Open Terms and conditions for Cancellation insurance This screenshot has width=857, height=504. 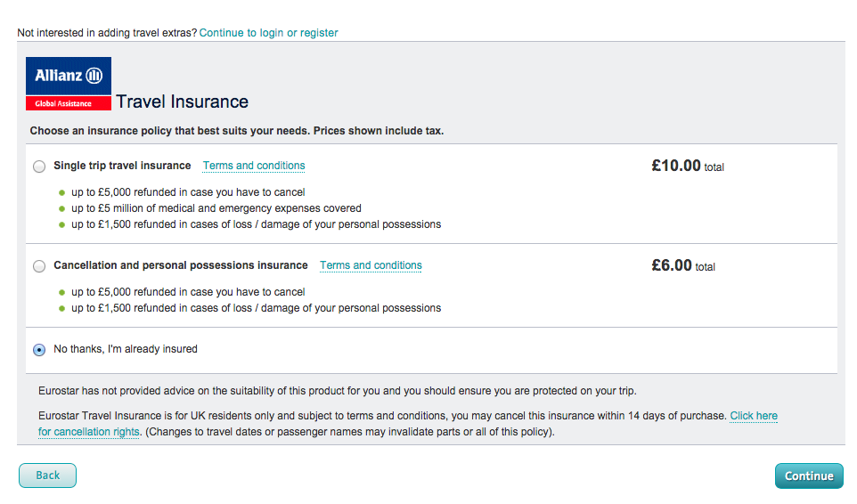[371, 265]
